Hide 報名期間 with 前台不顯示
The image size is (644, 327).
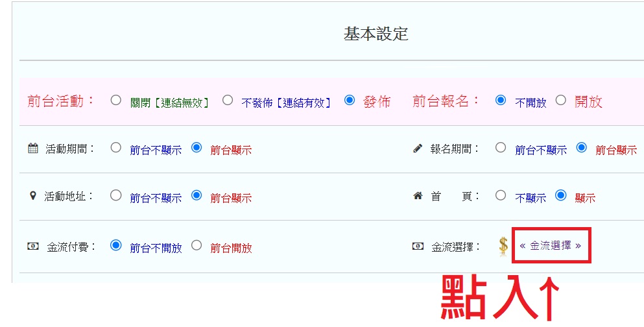500,148
